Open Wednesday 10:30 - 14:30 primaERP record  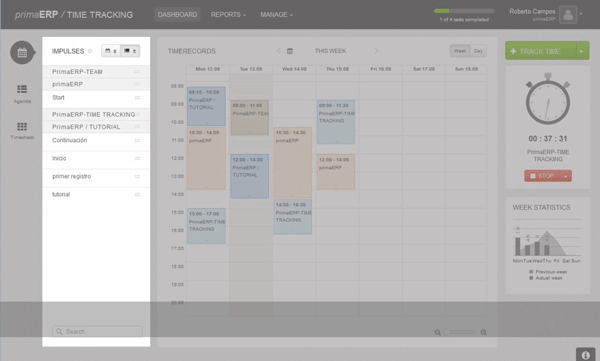coord(293,163)
